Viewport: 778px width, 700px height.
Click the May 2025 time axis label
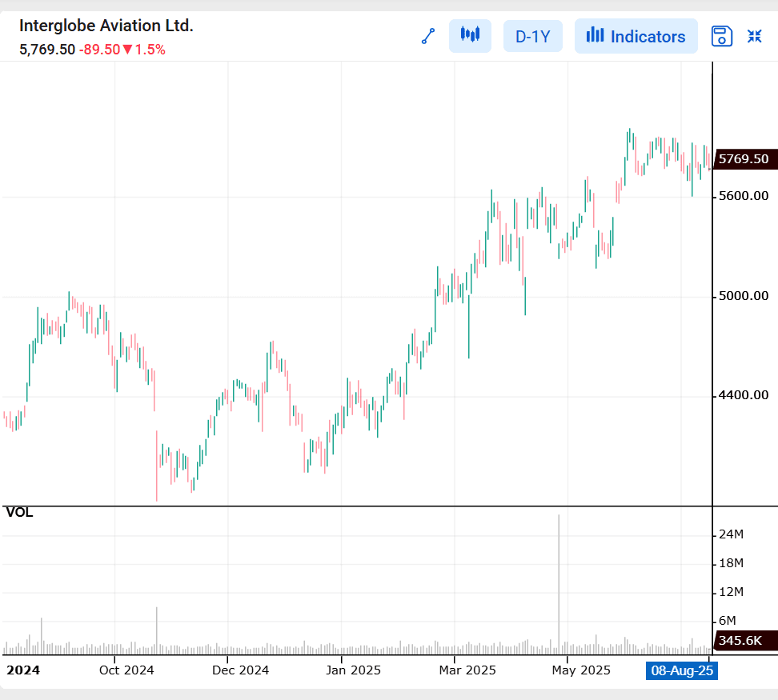(x=581, y=670)
